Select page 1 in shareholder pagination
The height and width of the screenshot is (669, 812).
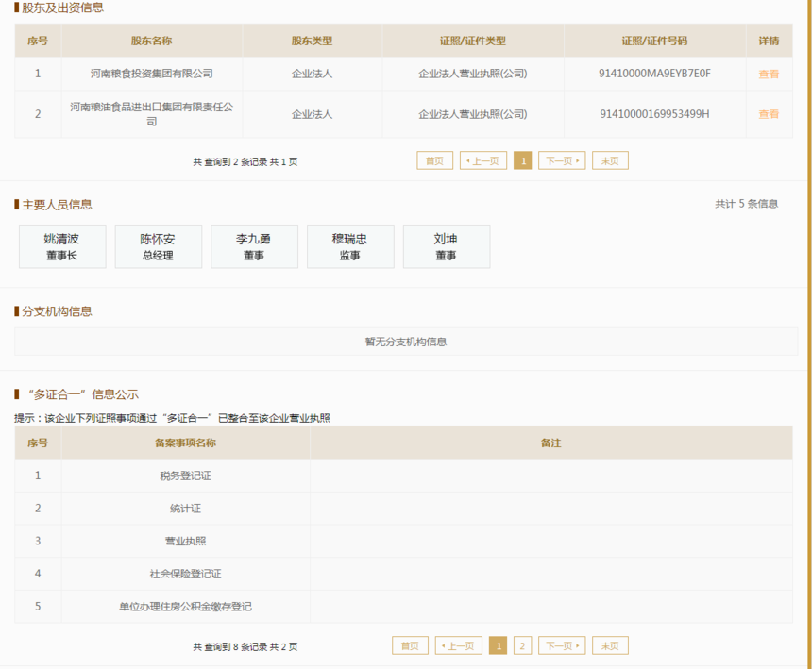(x=522, y=160)
